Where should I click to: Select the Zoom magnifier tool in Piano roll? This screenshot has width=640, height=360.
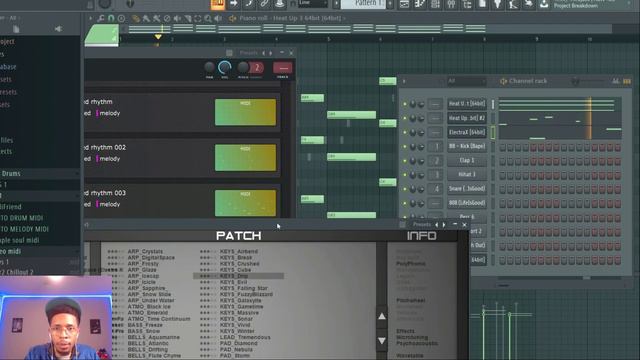(x=208, y=18)
